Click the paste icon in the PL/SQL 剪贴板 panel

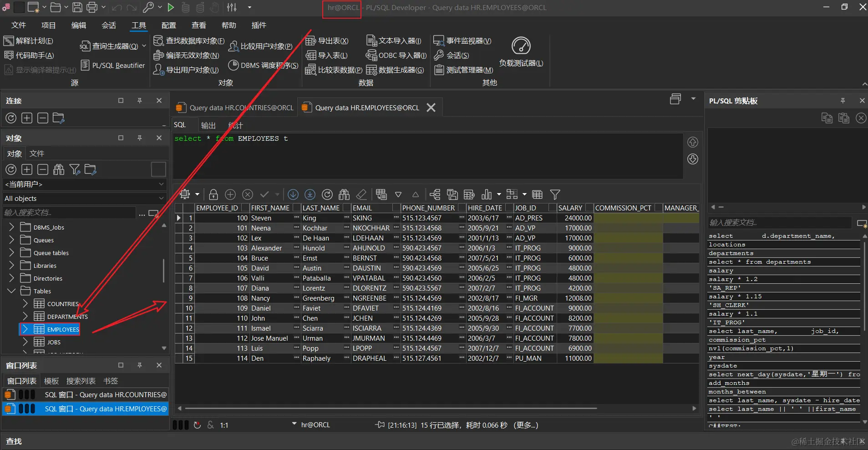pos(844,118)
